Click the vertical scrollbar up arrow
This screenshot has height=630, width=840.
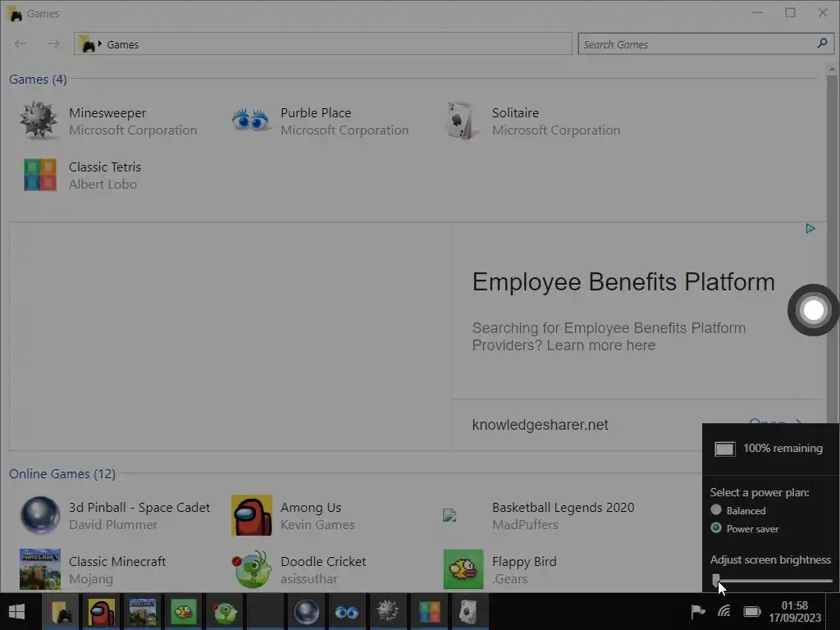coord(832,69)
